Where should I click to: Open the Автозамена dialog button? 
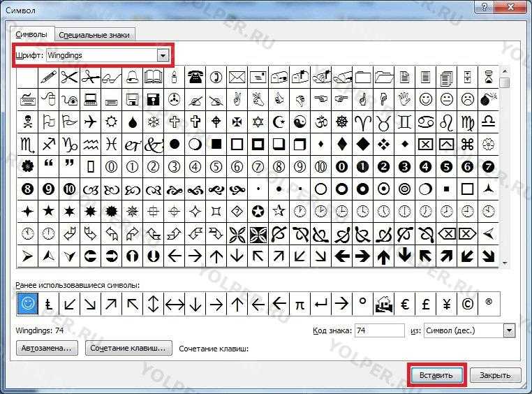click(47, 348)
